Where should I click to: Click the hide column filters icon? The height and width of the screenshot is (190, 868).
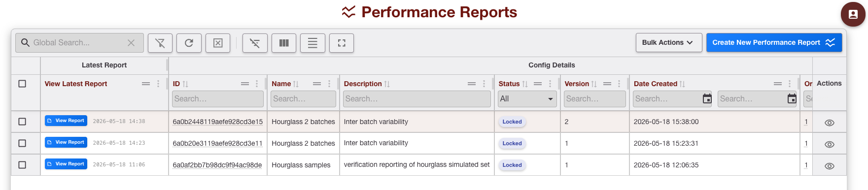click(x=255, y=43)
